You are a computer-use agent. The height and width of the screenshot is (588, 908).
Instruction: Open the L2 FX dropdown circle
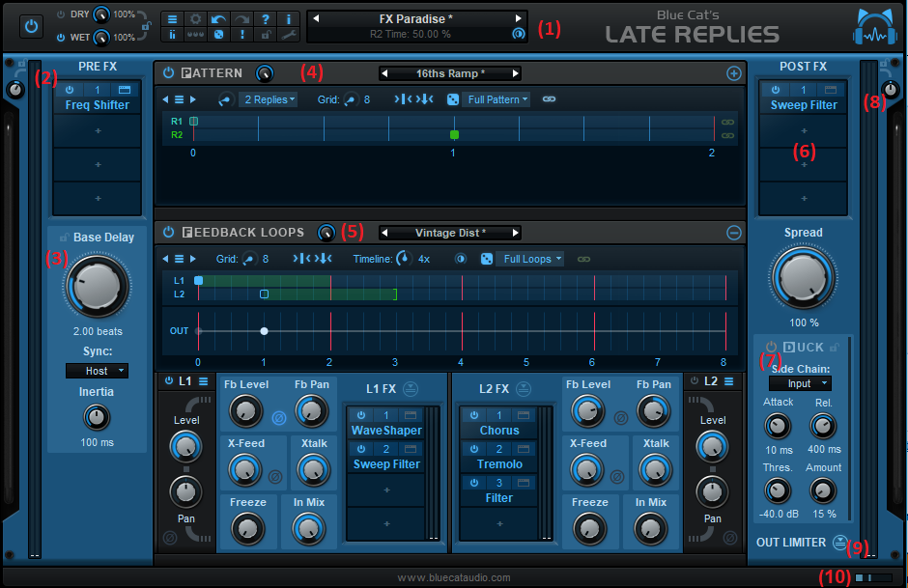click(524, 389)
